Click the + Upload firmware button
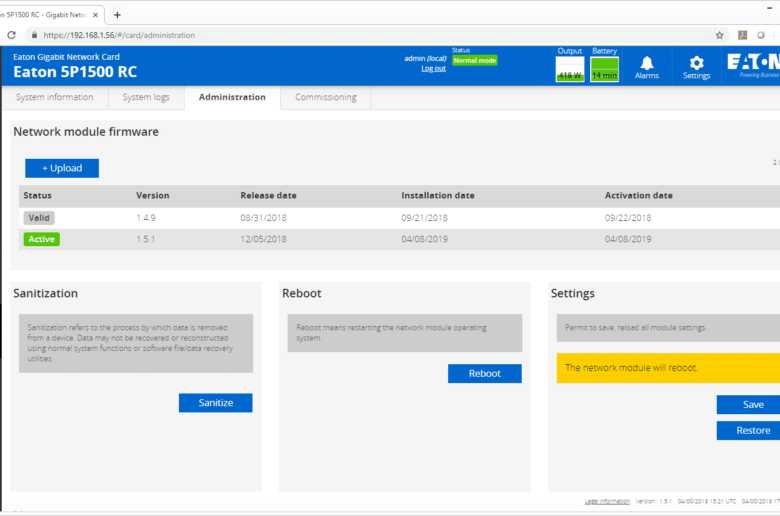 click(x=62, y=168)
